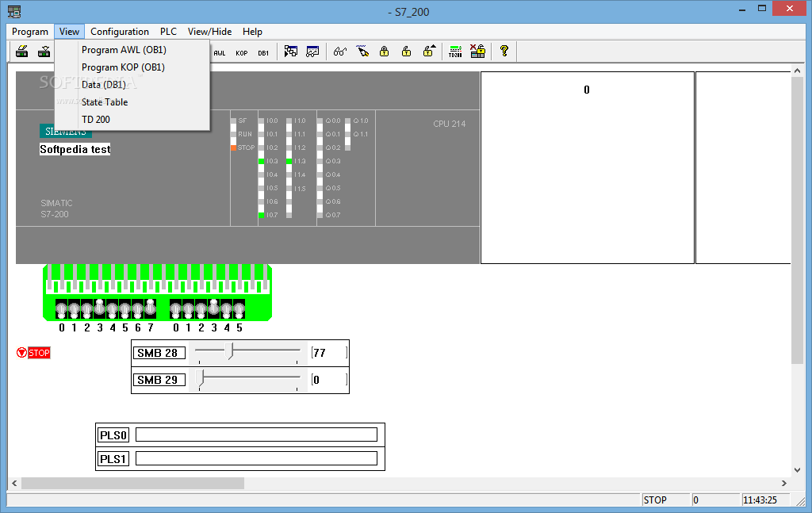Open the Program menu
Screen dimensions: 812x513
coord(30,32)
